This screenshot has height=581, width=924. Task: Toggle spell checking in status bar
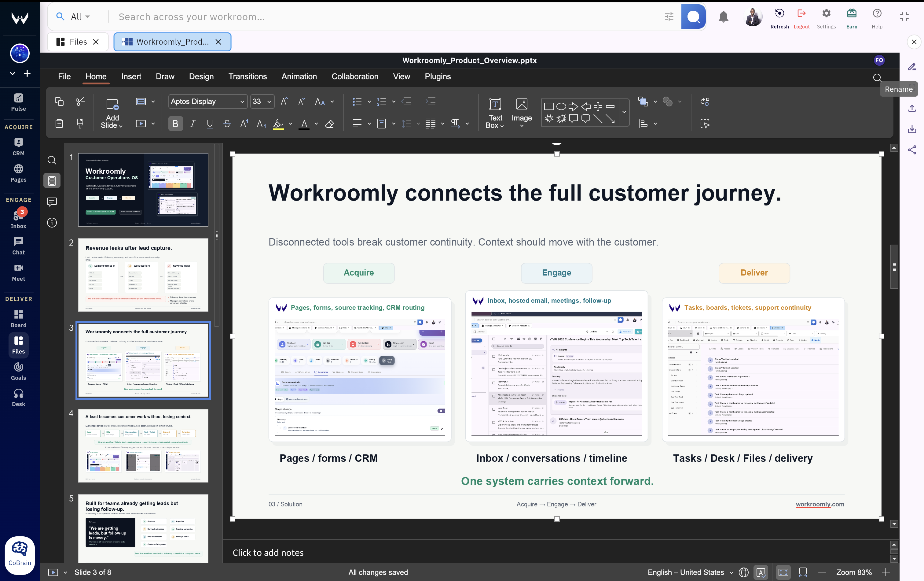tap(761, 572)
